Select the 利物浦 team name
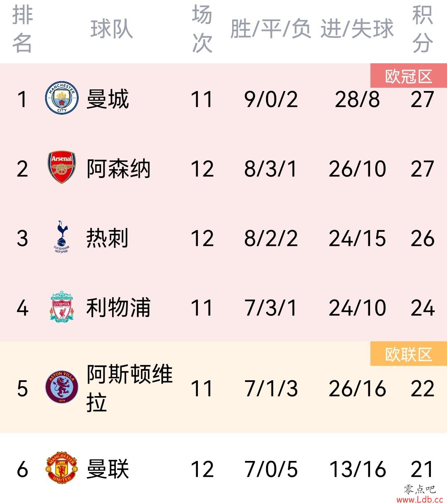This screenshot has width=447, height=504. (118, 307)
